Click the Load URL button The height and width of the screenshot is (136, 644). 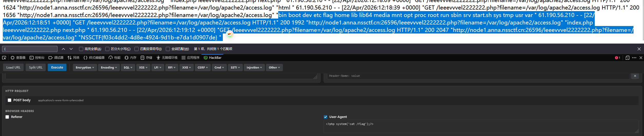[x=13, y=67]
